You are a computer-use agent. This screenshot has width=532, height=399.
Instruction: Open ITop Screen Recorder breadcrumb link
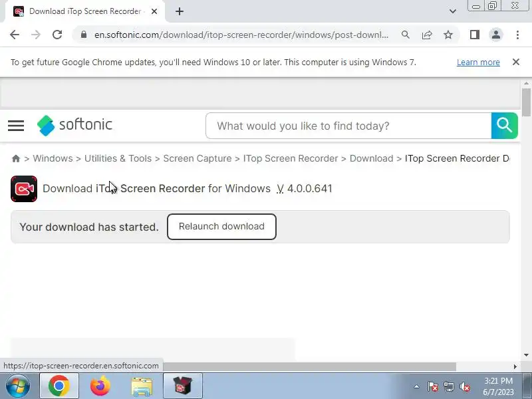[x=291, y=158]
